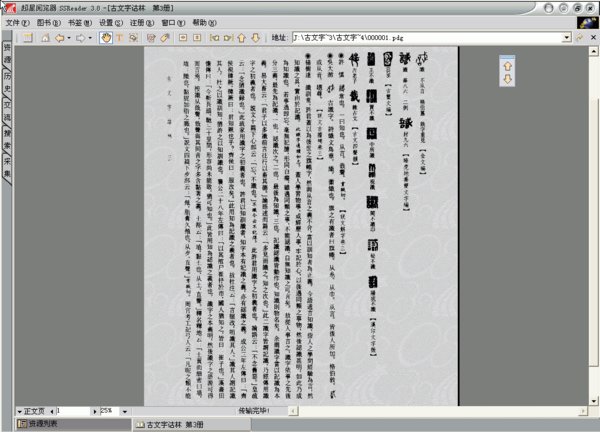Open the 正文页 page type dropdown
Image resolution: width=600 pixels, height=432 pixels.
(x=21, y=411)
